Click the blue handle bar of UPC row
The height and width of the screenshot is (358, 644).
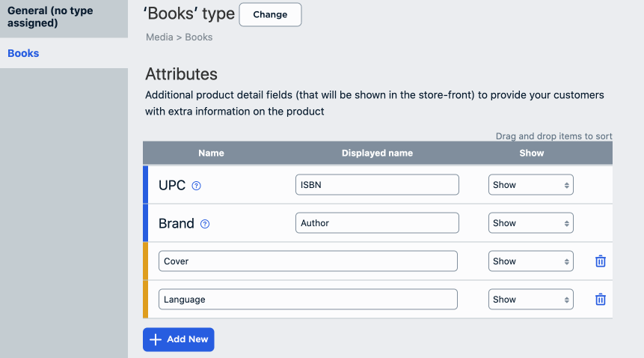coord(146,185)
